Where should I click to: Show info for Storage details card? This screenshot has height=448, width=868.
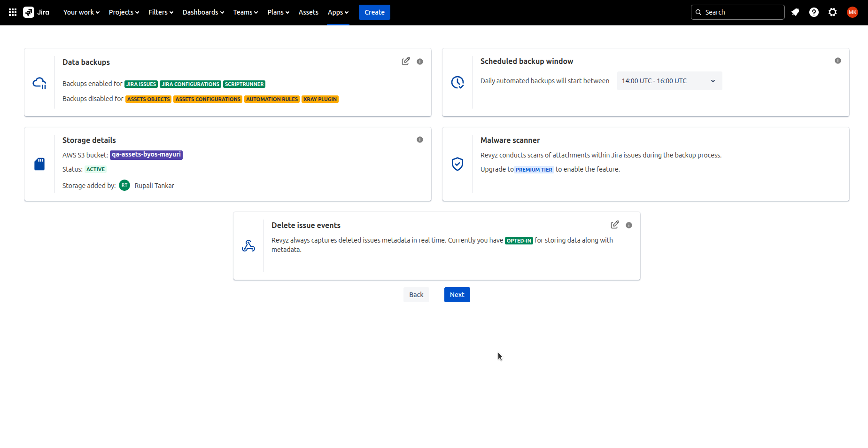pyautogui.click(x=420, y=140)
